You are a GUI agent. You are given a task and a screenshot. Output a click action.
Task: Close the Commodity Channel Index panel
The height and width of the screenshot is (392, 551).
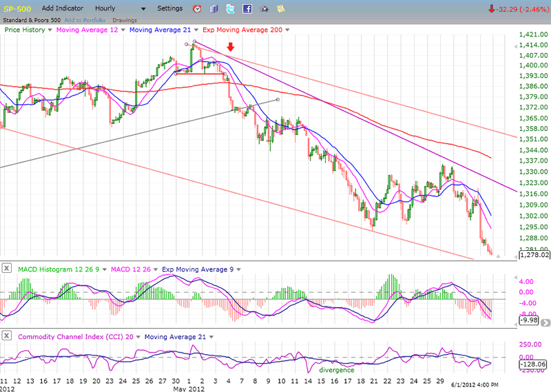(6, 335)
